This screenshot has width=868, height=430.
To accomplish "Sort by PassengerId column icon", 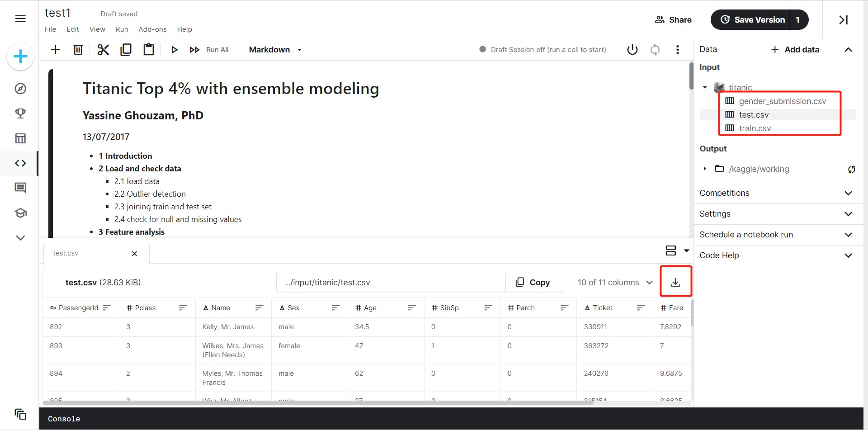I will (107, 308).
